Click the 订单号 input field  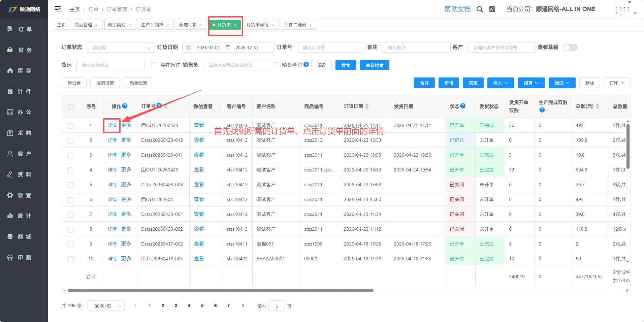coord(331,47)
